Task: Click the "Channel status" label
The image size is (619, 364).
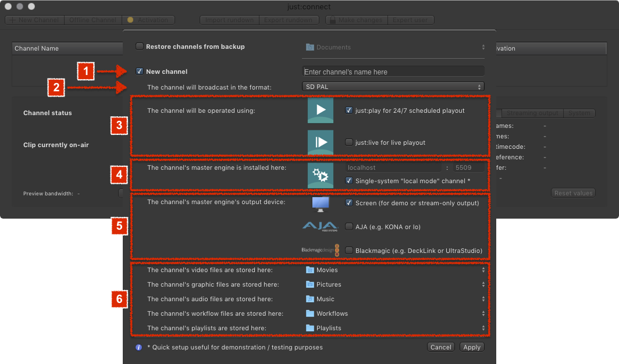Action: (x=47, y=113)
